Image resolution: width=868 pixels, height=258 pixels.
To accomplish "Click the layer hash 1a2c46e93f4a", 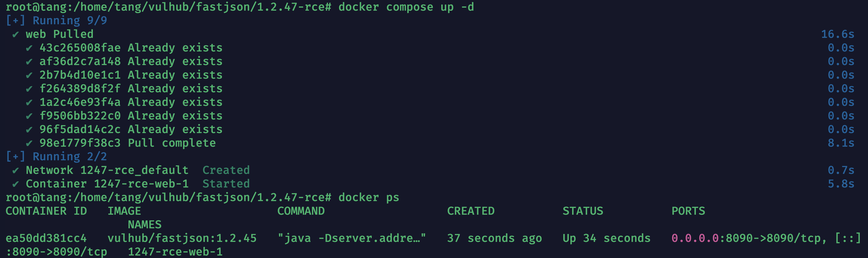I will [x=80, y=102].
